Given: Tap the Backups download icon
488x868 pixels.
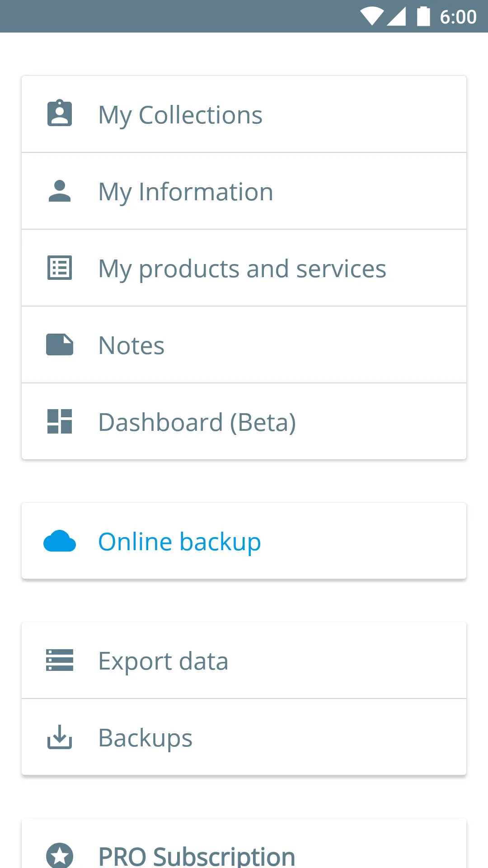Looking at the screenshot, I should click(60, 737).
